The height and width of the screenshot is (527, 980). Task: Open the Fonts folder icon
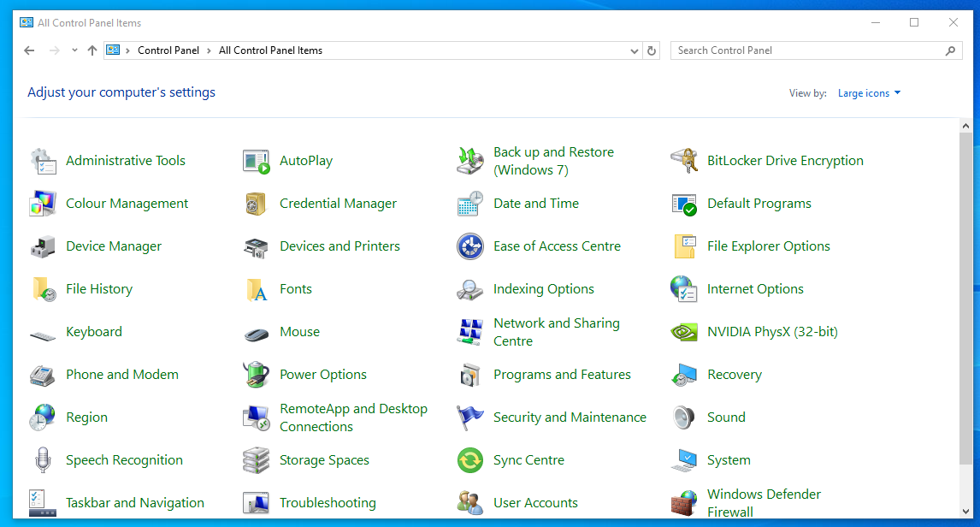click(x=257, y=289)
